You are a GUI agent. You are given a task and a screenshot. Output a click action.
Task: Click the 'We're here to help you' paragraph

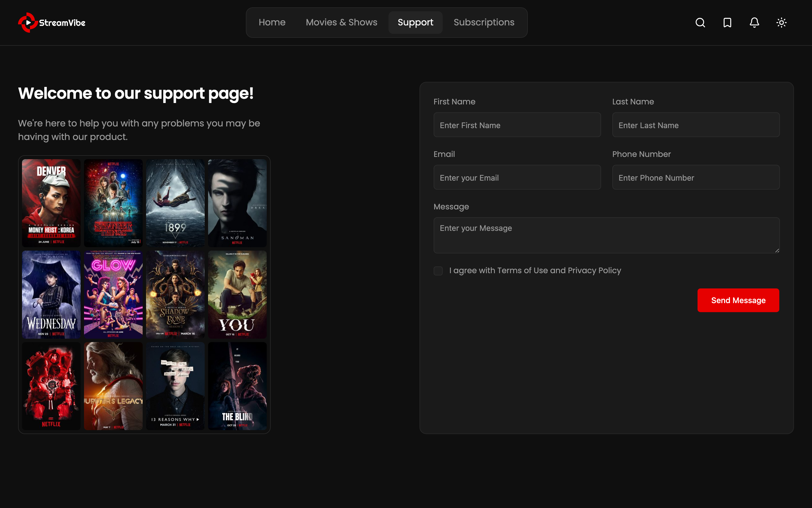139,130
